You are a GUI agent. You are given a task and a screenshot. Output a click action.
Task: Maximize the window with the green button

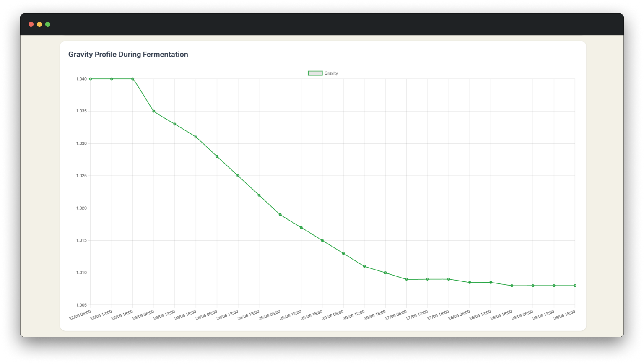(48, 24)
